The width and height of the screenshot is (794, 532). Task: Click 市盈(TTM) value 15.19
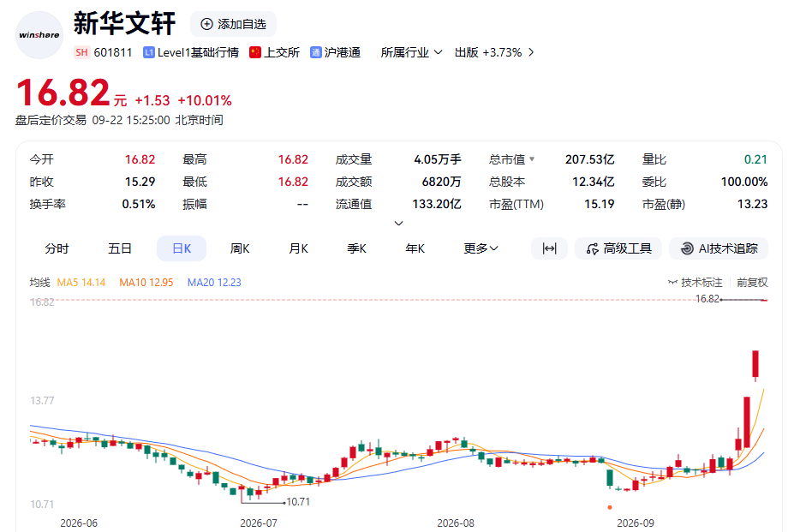click(x=600, y=204)
